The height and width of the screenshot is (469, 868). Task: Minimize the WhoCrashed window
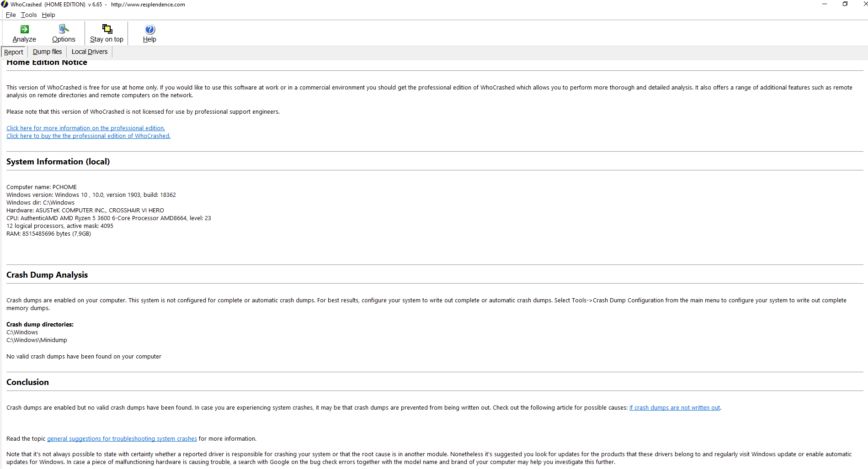(824, 4)
